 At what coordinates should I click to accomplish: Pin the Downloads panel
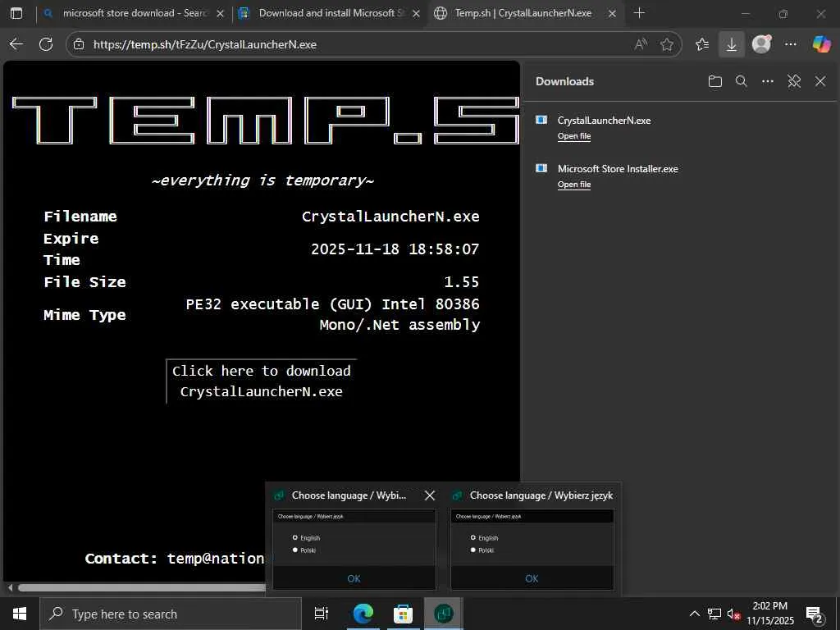(794, 81)
